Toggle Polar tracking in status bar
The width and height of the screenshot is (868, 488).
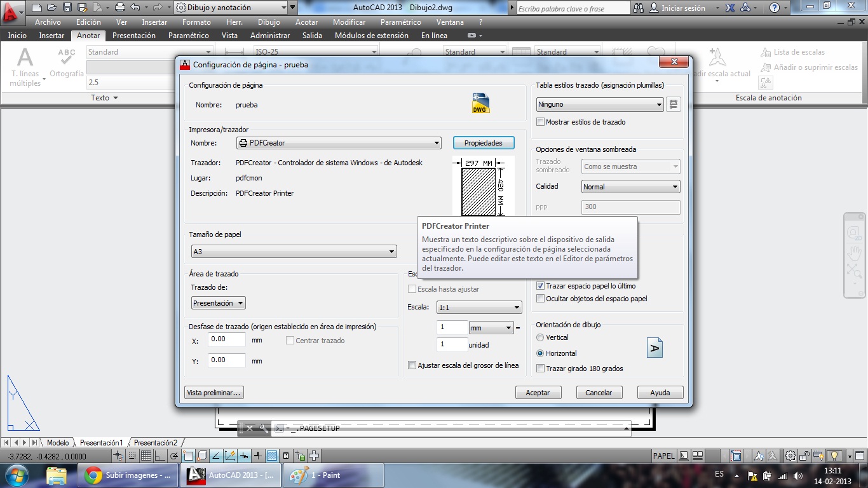173,456
